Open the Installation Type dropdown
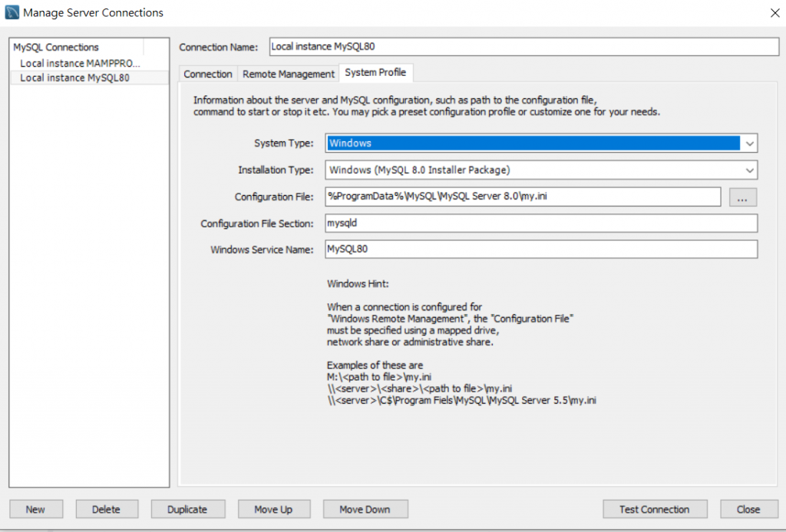 click(x=541, y=170)
